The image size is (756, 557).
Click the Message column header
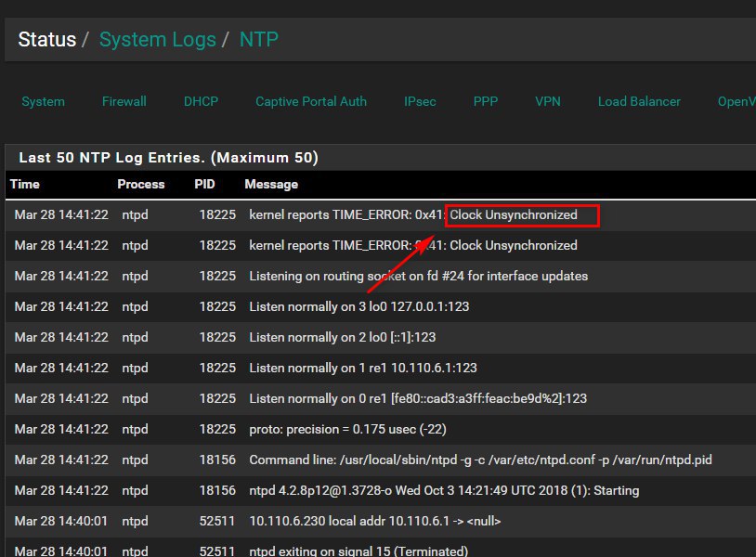pos(271,184)
